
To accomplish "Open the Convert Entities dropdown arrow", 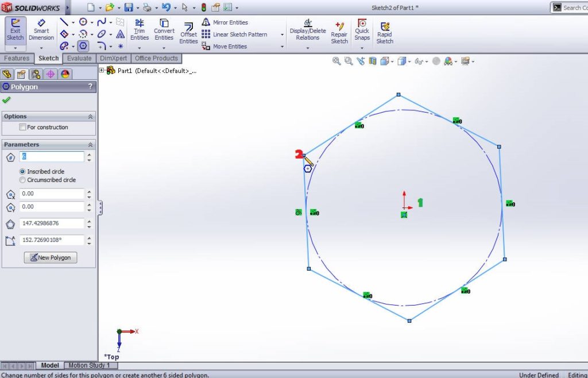I will pyautogui.click(x=164, y=48).
